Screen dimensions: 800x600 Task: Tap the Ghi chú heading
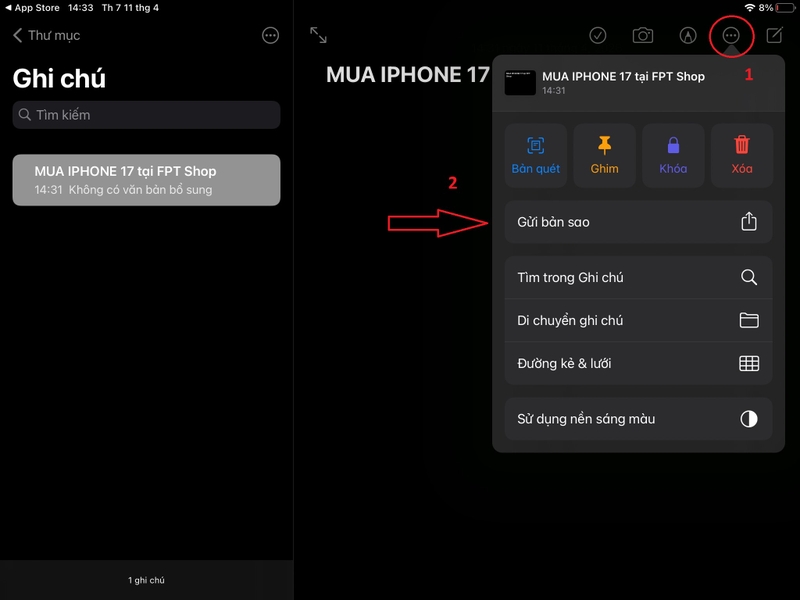click(59, 79)
